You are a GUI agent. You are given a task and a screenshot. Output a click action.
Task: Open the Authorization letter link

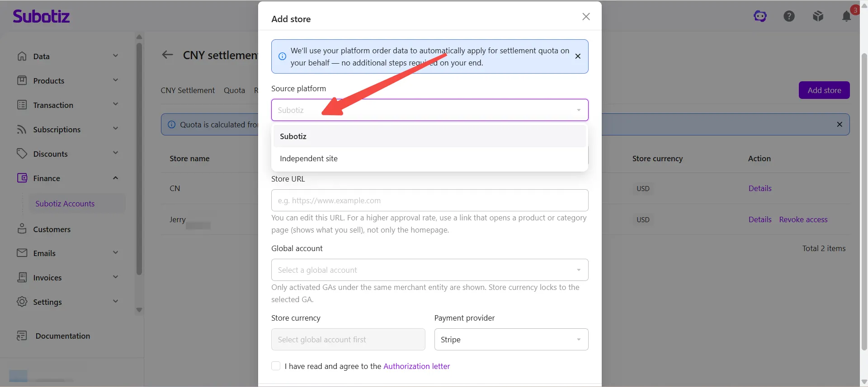click(x=416, y=366)
